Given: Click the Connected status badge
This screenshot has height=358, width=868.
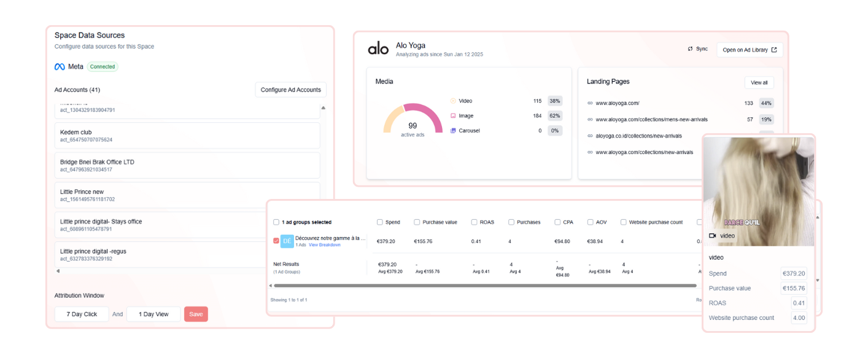Looking at the screenshot, I should pos(103,67).
